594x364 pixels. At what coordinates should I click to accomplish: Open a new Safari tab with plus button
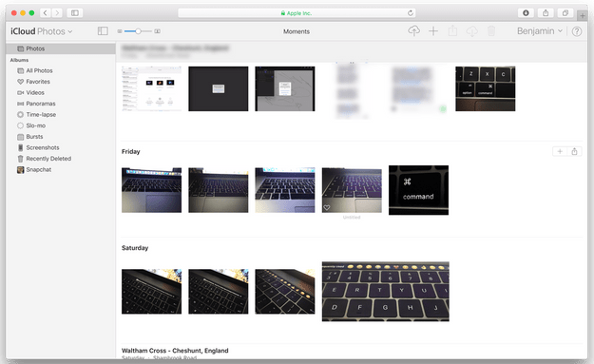tap(583, 15)
